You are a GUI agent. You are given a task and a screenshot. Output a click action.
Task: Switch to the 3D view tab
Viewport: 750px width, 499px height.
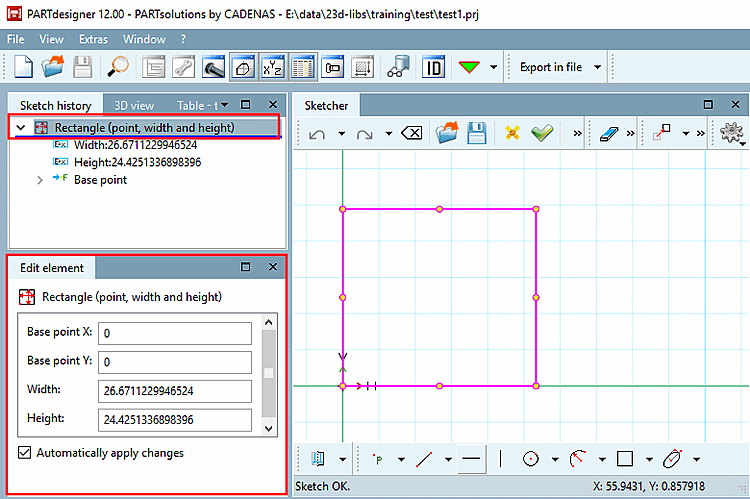pyautogui.click(x=134, y=105)
